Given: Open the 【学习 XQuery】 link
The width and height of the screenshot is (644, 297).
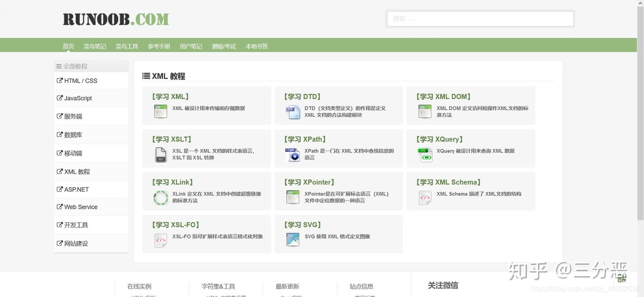Looking at the screenshot, I should click(440, 140).
